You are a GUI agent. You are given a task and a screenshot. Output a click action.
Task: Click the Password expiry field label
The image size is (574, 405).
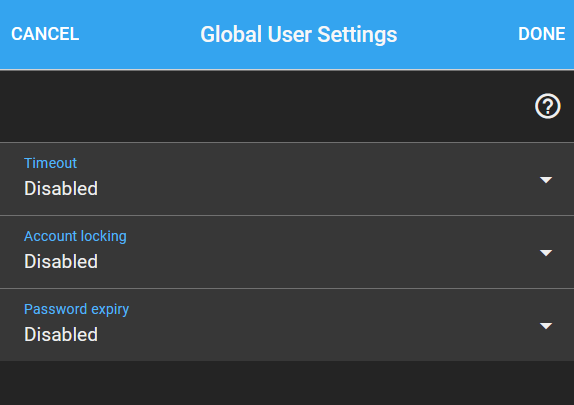(x=77, y=309)
